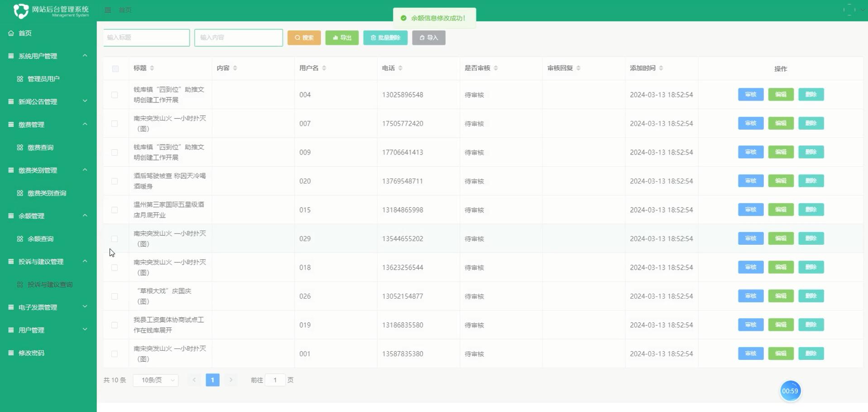Expand the 新闻公告管理 chevron
Screen dimensions: 868x412
tap(85, 101)
